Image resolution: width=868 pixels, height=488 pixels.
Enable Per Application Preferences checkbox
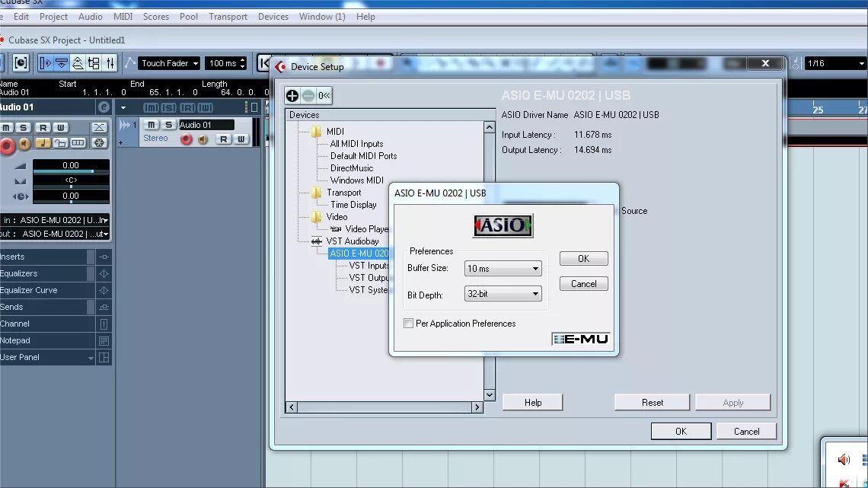point(409,323)
